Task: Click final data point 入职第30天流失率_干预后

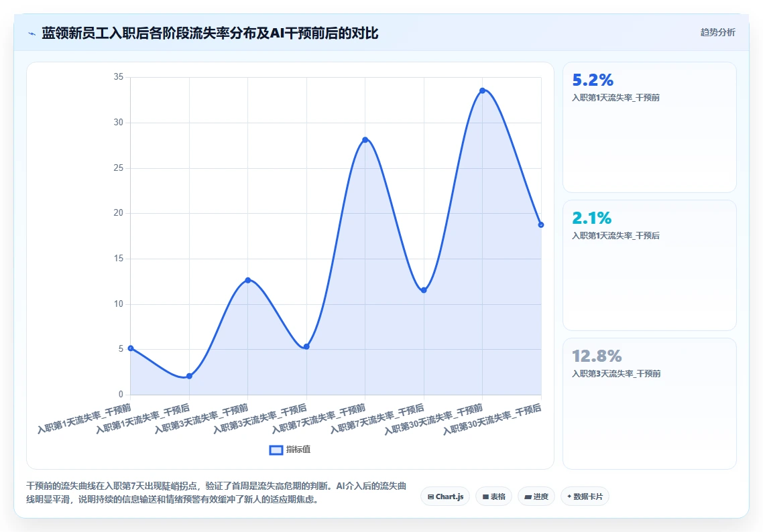Action: click(x=540, y=224)
